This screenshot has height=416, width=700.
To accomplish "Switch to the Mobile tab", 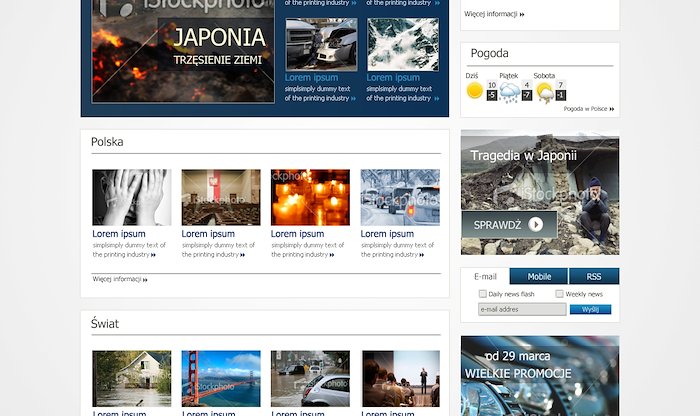I will tap(539, 276).
